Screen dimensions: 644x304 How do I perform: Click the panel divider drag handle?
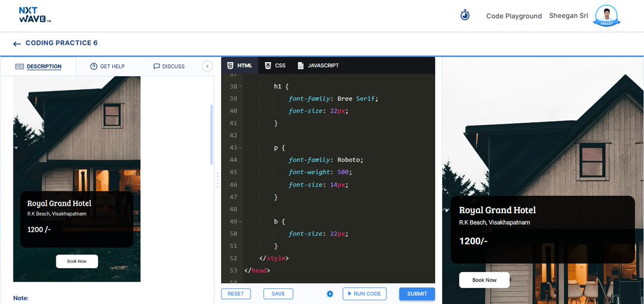click(217, 180)
